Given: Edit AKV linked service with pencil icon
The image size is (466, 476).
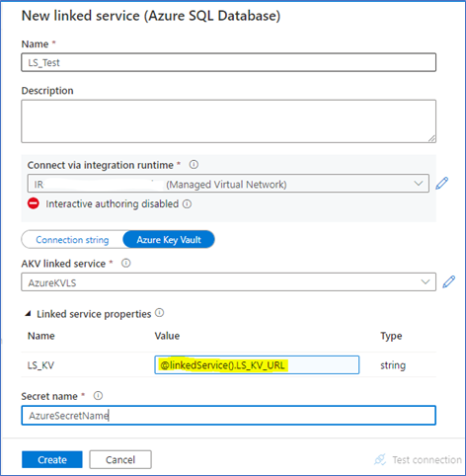Looking at the screenshot, I should pyautogui.click(x=449, y=281).
